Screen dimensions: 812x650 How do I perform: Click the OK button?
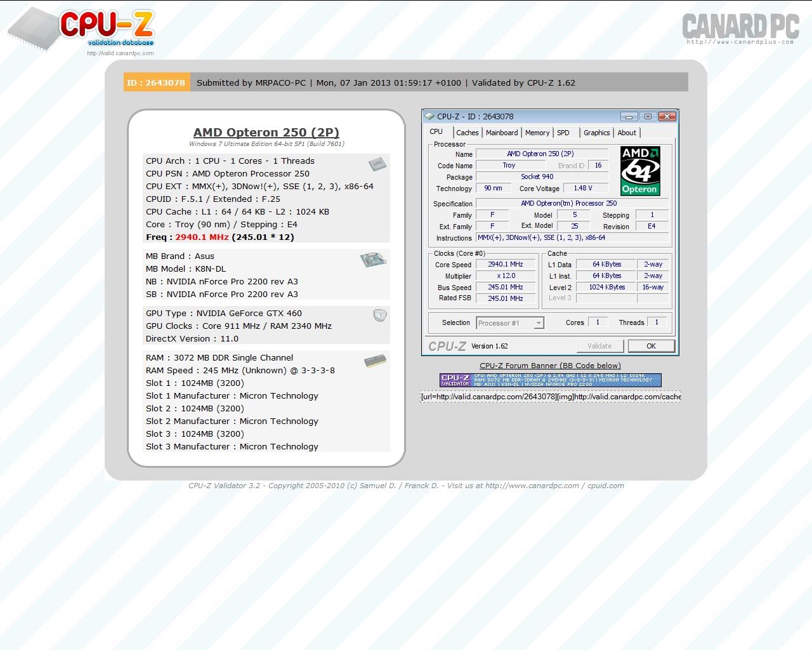[x=651, y=346]
